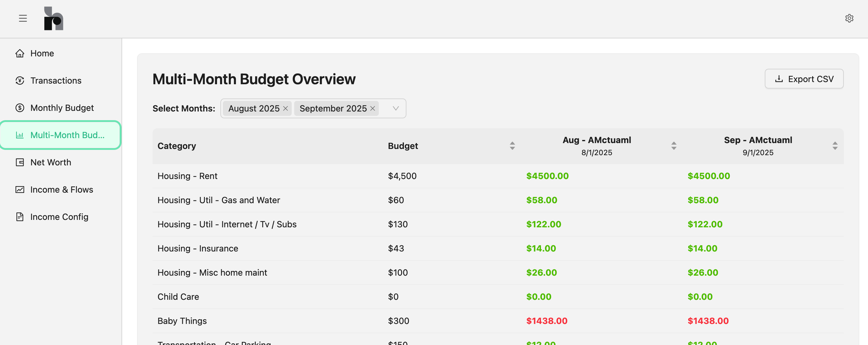Toggle sorting on the Sep - AMctuaml column
868x345 pixels.
click(x=835, y=146)
